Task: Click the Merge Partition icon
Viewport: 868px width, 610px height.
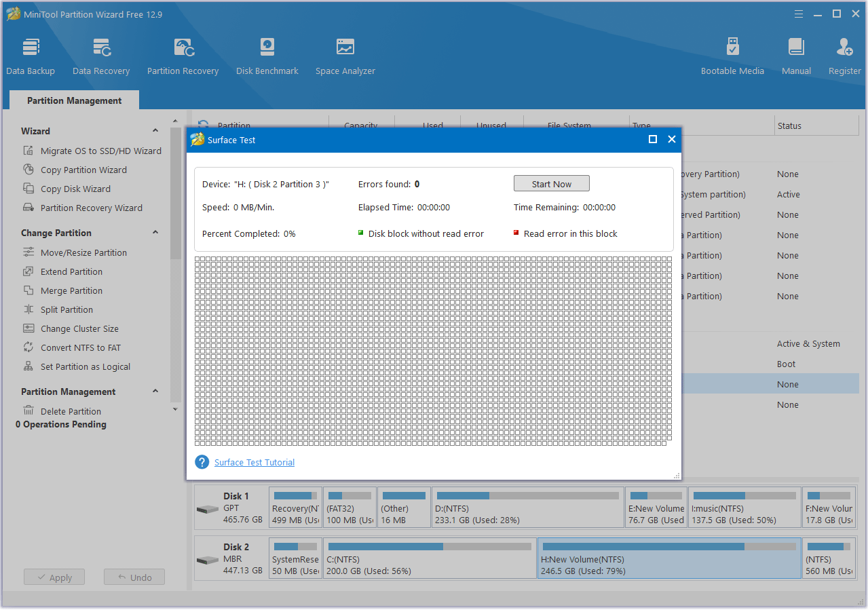Action: pyautogui.click(x=29, y=290)
